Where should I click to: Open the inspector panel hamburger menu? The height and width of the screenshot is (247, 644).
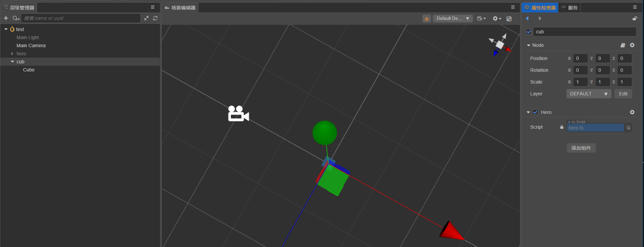635,7
